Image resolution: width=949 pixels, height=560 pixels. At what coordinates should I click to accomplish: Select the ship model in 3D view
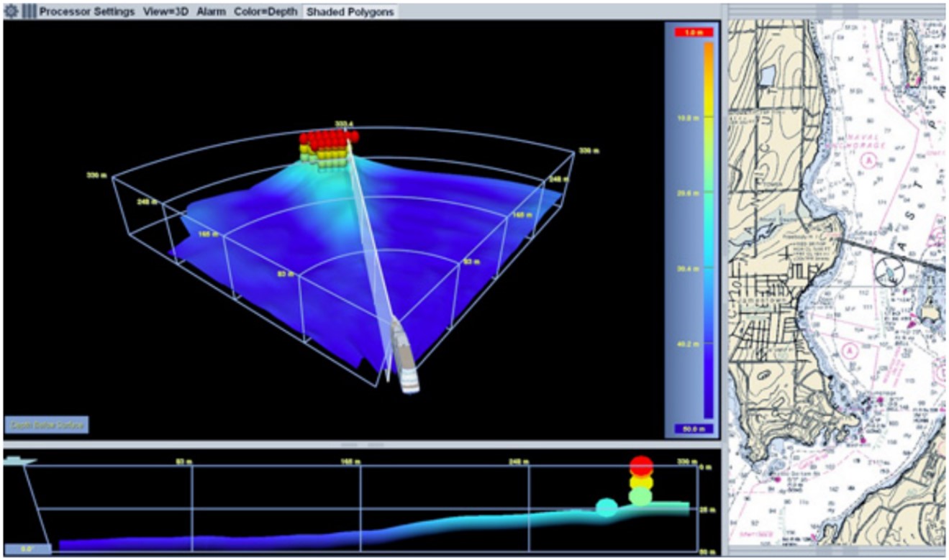point(405,356)
